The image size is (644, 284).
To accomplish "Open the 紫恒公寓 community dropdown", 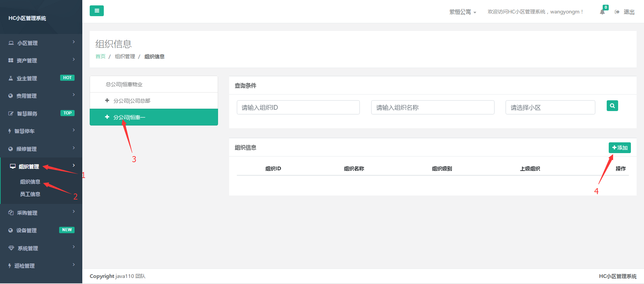I will coord(463,12).
